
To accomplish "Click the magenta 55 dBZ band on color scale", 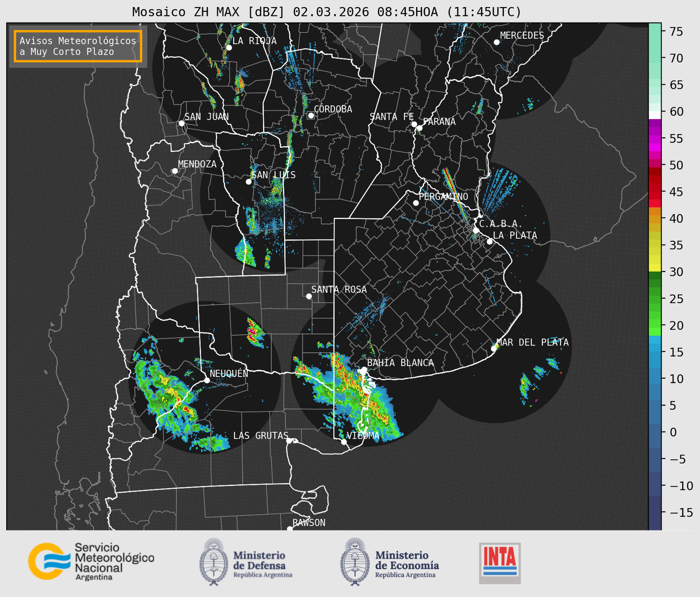I will pos(655,139).
